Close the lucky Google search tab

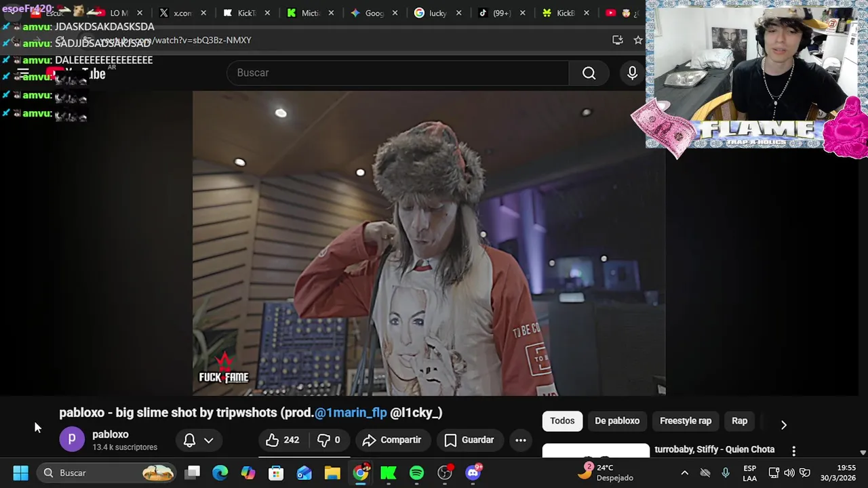458,13
